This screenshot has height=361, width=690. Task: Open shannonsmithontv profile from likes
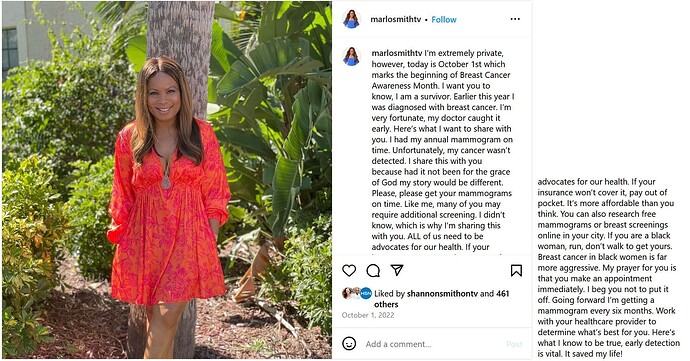(x=442, y=294)
